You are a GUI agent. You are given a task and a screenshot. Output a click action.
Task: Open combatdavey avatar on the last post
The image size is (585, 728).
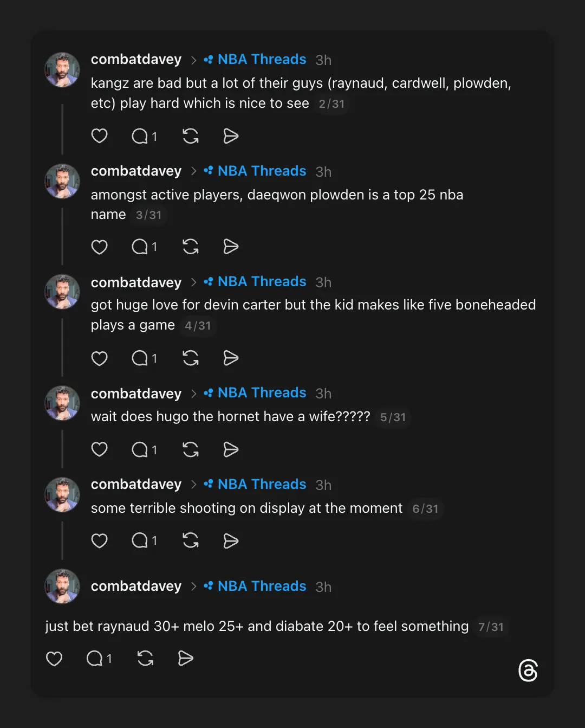62,586
